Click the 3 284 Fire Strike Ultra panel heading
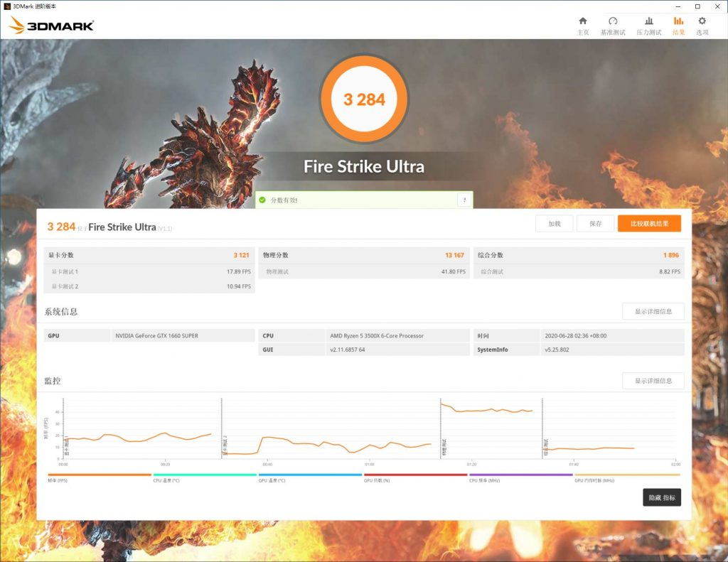This screenshot has width=728, height=562. tap(109, 227)
